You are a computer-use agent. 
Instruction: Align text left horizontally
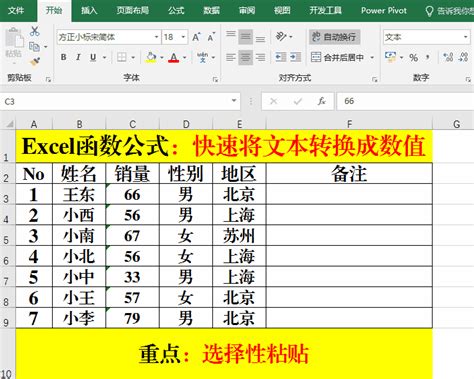point(231,57)
